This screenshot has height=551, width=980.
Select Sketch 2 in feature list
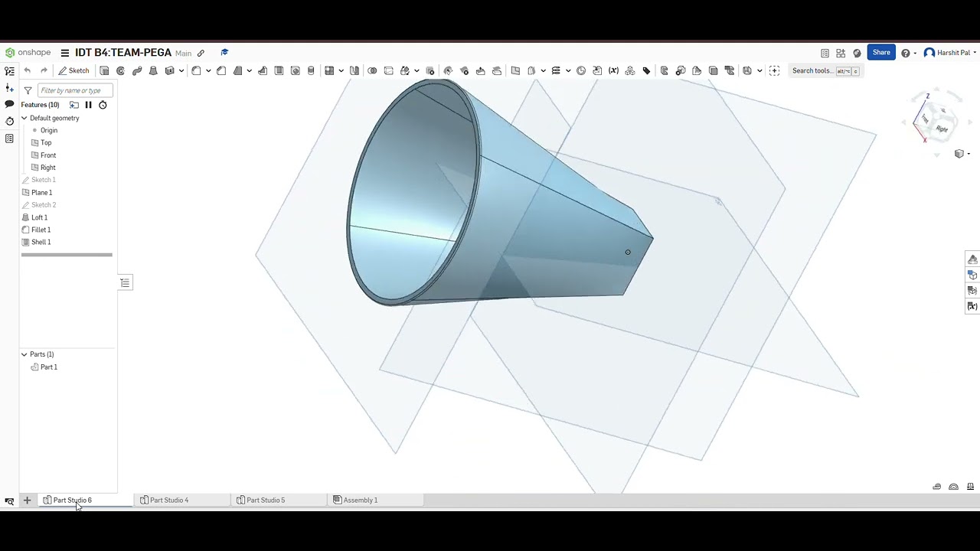point(44,205)
